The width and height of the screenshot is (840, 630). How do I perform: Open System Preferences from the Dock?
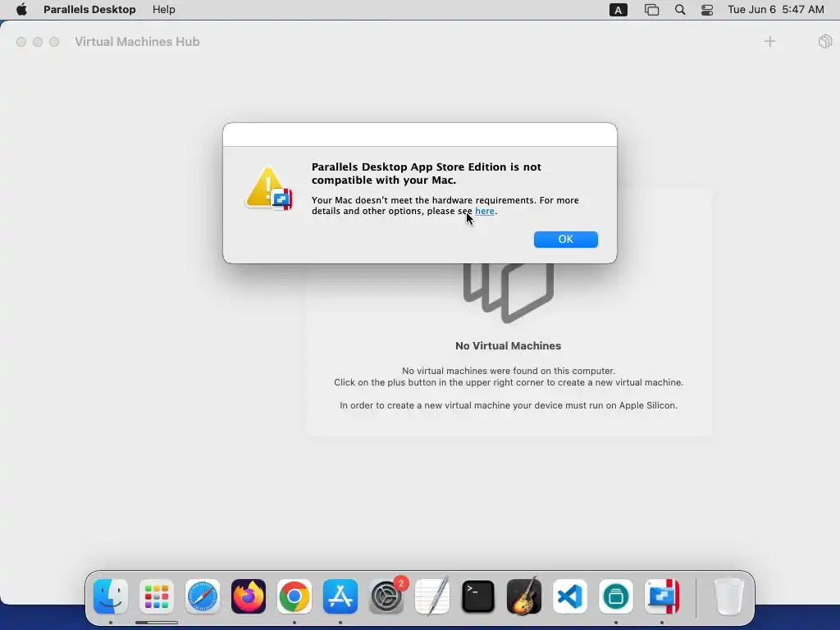386,596
